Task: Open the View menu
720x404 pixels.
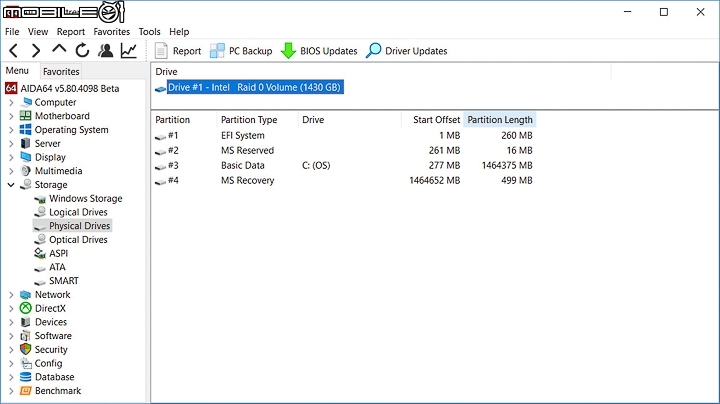Action: click(x=38, y=32)
